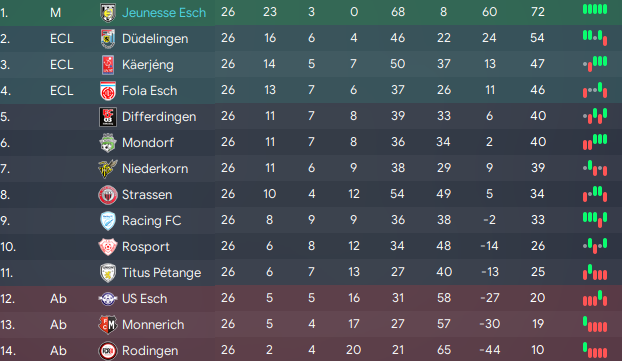Click the Racing FC shield icon
The image size is (622, 361).
click(x=108, y=221)
